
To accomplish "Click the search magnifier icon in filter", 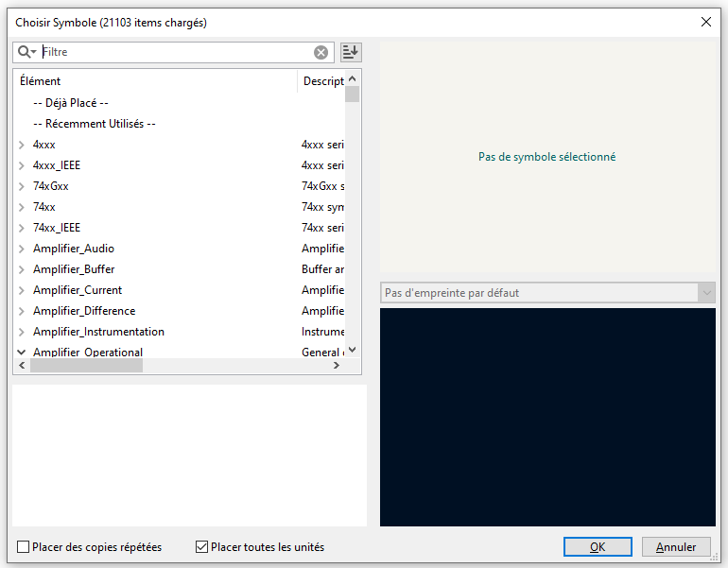I will pyautogui.click(x=26, y=52).
